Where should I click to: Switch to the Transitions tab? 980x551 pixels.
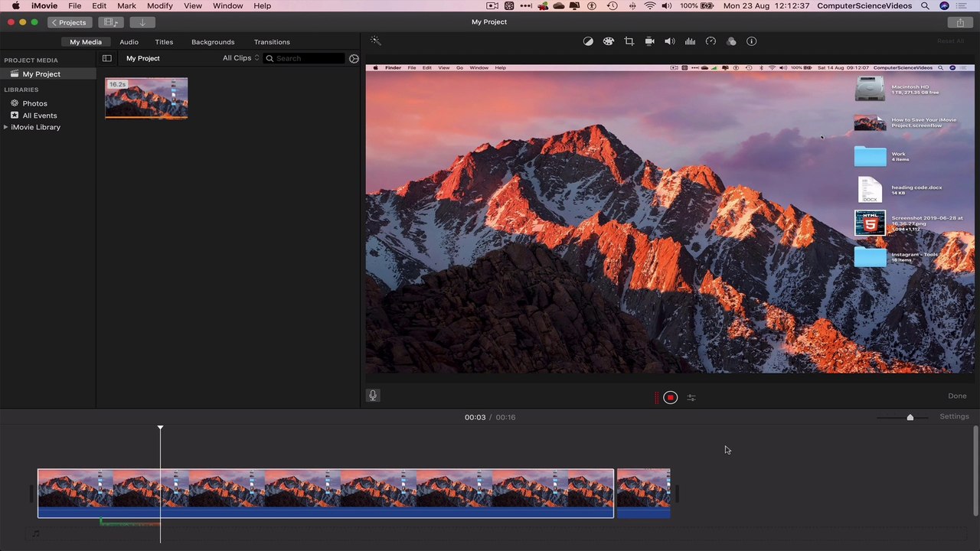[272, 42]
